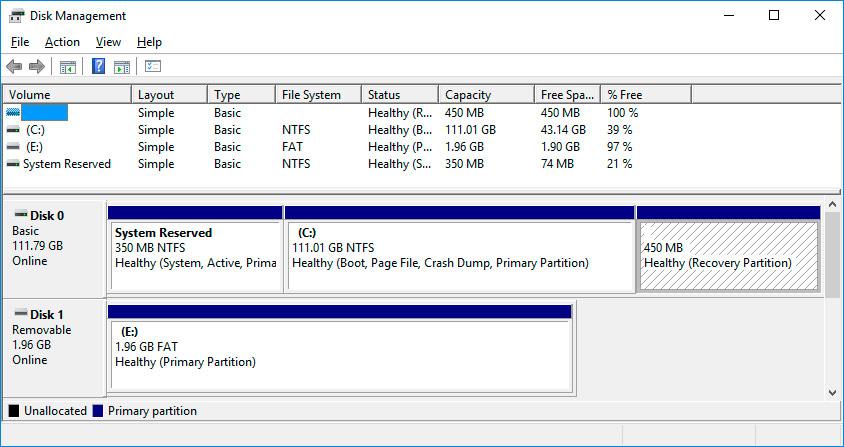Click scroll up arrow in disk pane
This screenshot has height=447, width=844.
point(832,205)
